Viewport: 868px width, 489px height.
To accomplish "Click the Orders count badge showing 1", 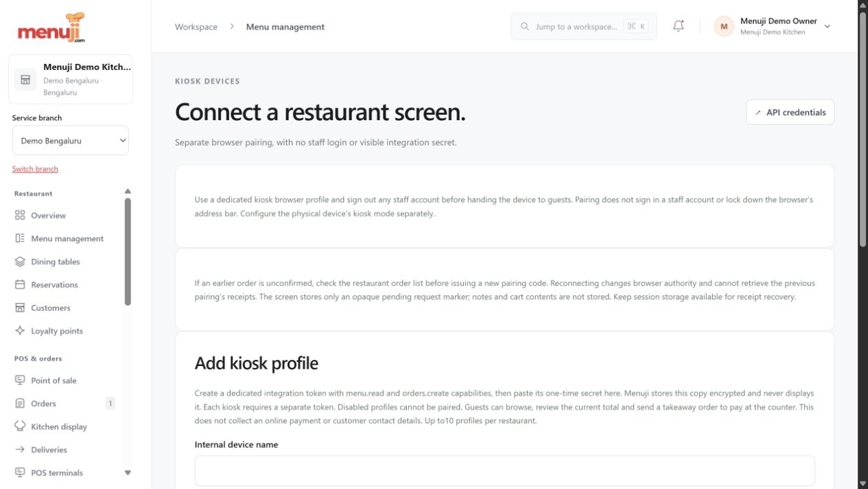I will (110, 403).
